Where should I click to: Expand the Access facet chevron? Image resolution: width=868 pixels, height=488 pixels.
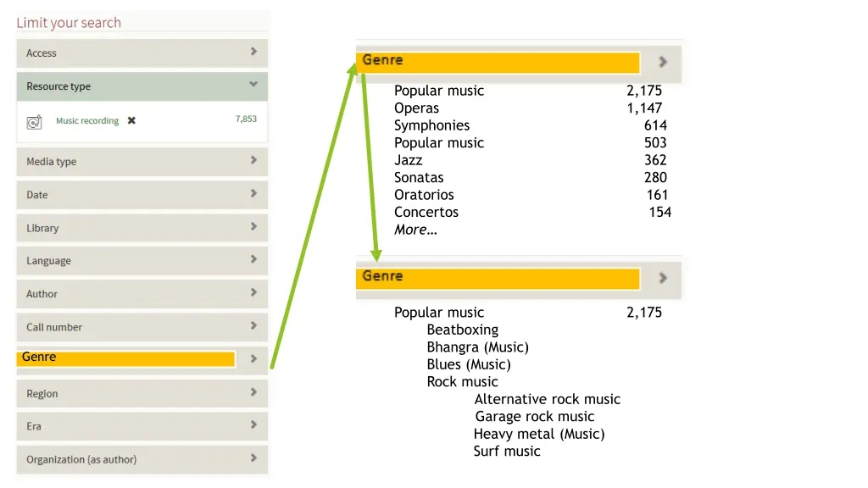pos(253,52)
